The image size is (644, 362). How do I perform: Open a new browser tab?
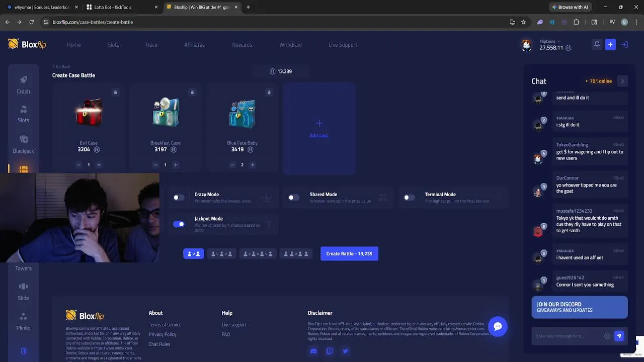248,7
